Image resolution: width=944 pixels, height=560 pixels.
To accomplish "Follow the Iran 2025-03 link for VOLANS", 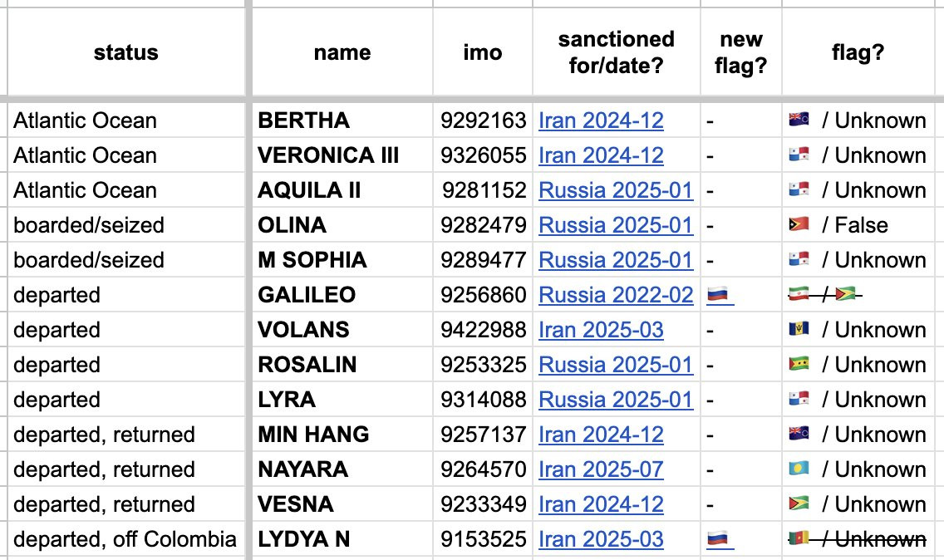I will pyautogui.click(x=601, y=330).
